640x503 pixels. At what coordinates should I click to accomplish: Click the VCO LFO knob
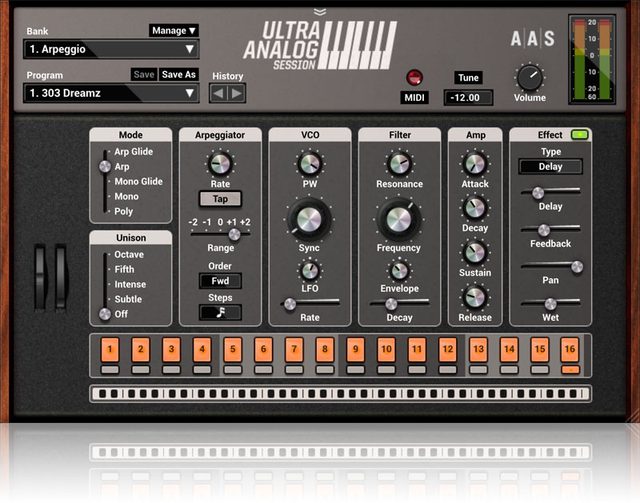[x=310, y=271]
